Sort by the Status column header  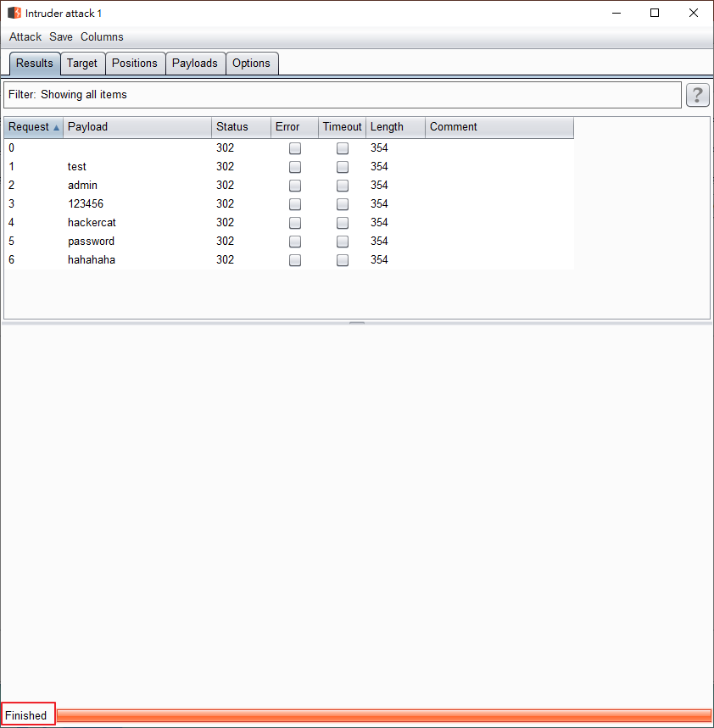tap(242, 127)
